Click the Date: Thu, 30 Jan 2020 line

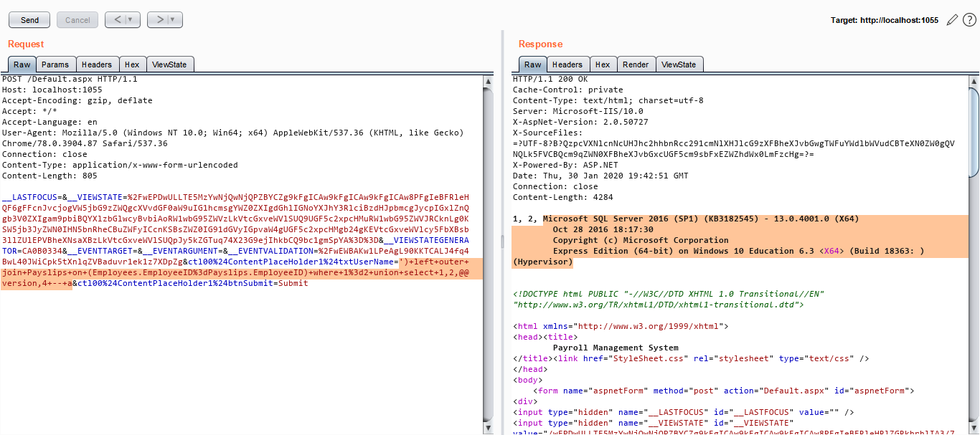coord(600,176)
